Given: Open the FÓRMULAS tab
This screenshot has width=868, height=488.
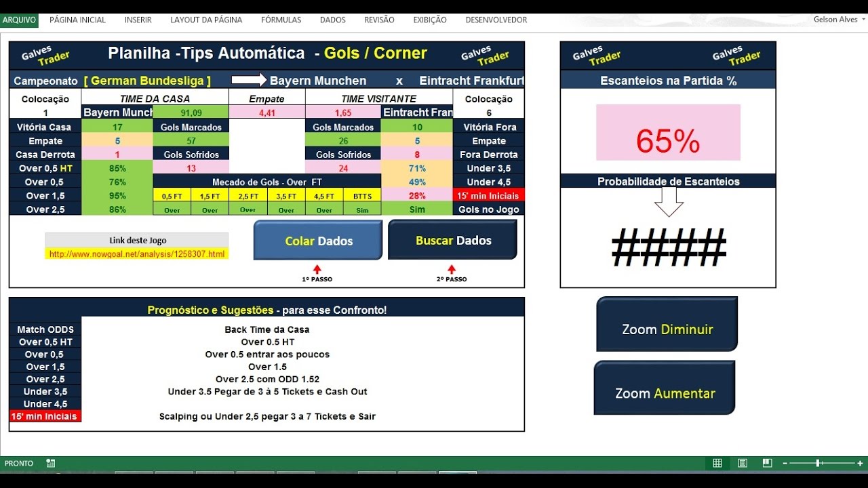Looking at the screenshot, I should click(281, 20).
